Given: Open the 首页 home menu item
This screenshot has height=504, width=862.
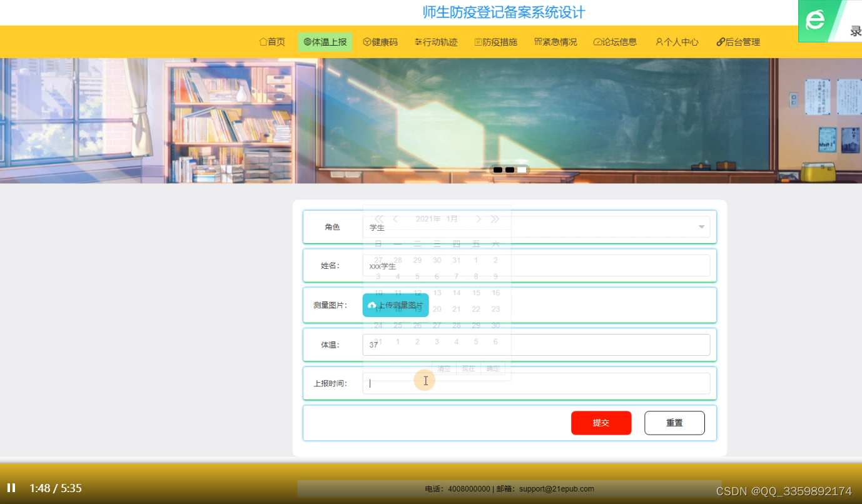Looking at the screenshot, I should tap(272, 42).
